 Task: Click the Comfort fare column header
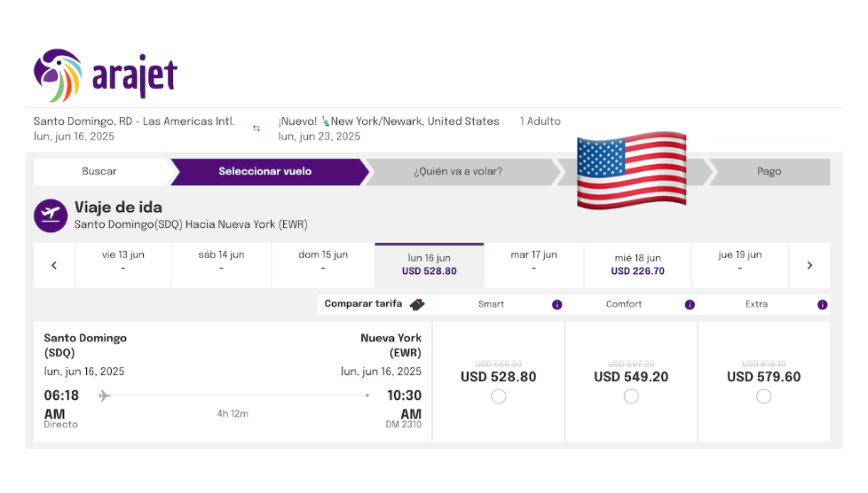point(631,304)
